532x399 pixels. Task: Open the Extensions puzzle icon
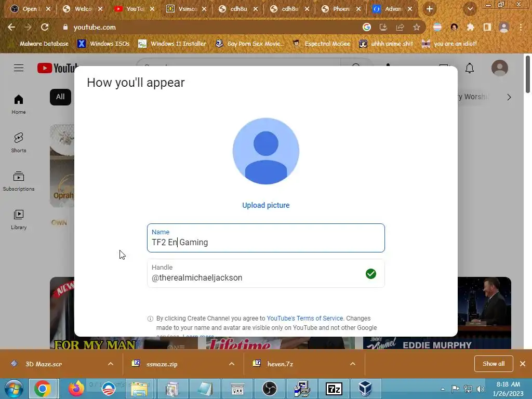470,27
